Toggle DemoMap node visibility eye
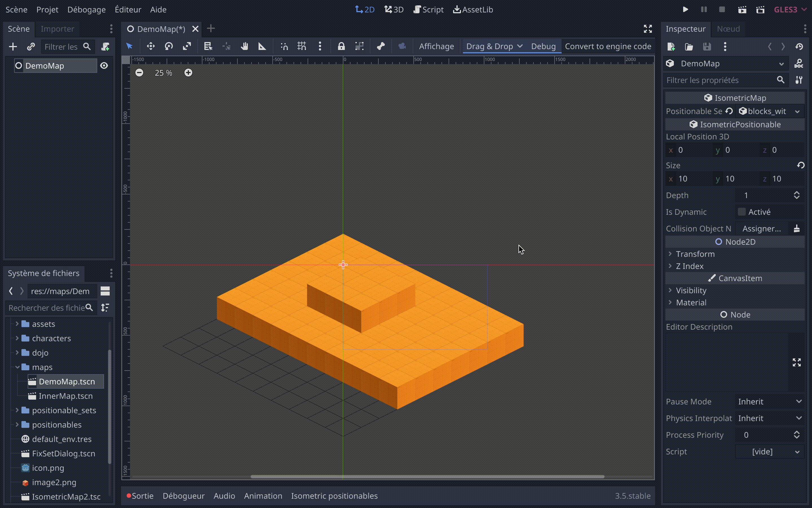 (104, 65)
